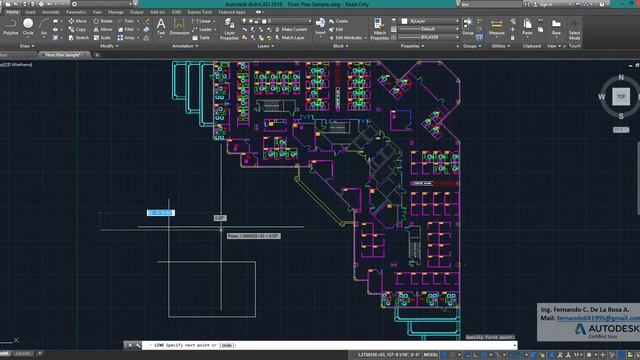Open the Insert ribbon tab
The image size is (640, 360).
30,12
